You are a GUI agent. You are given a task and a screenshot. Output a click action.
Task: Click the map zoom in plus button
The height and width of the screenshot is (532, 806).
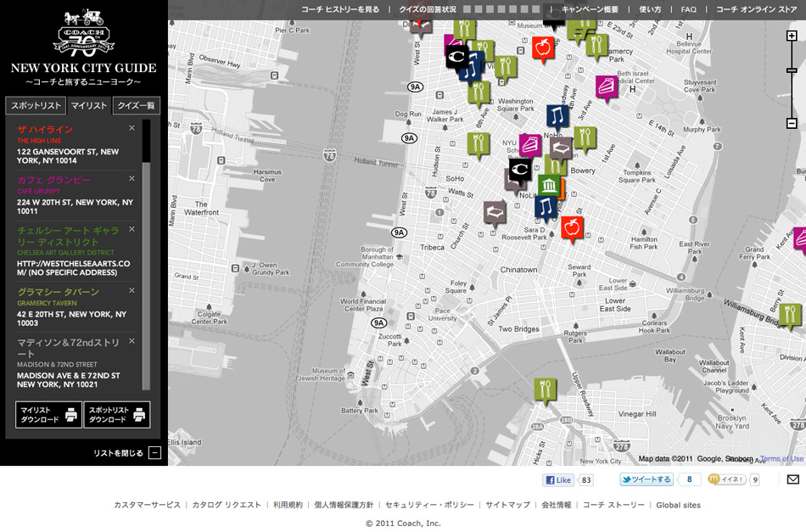pyautogui.click(x=792, y=36)
